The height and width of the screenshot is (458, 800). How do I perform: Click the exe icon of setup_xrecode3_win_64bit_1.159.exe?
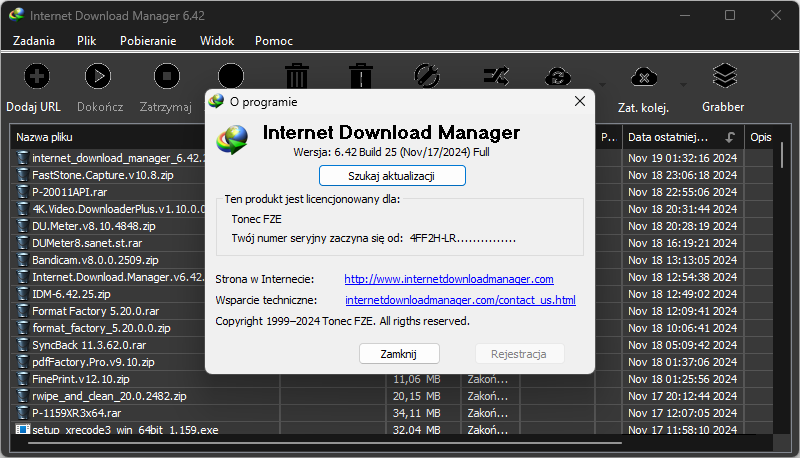22,429
